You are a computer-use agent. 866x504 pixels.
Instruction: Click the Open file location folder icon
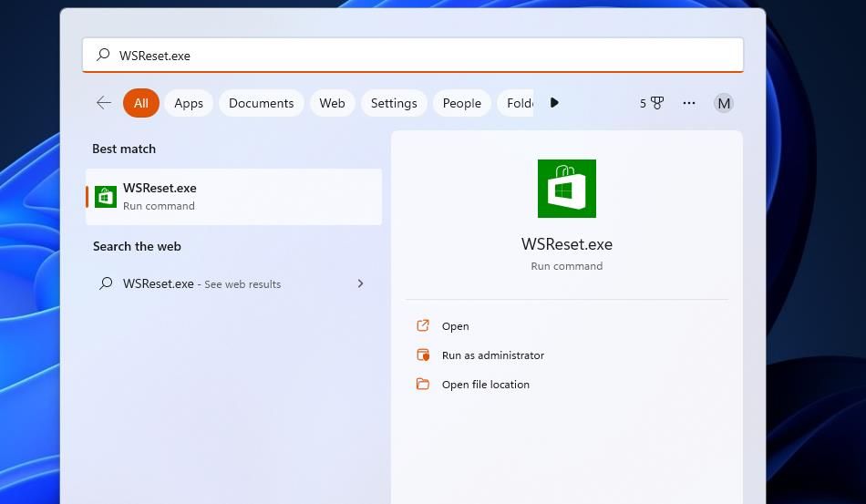(422, 384)
